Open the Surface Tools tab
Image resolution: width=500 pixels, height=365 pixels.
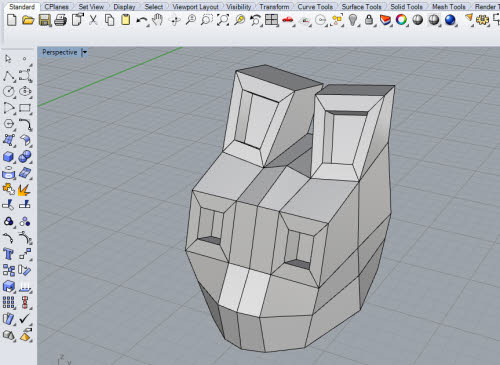tap(361, 7)
